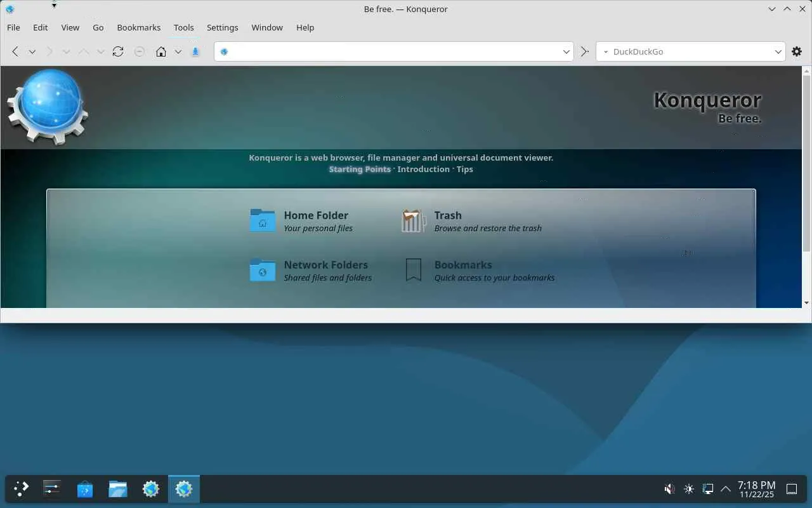Show hidden system tray icons

(726, 489)
